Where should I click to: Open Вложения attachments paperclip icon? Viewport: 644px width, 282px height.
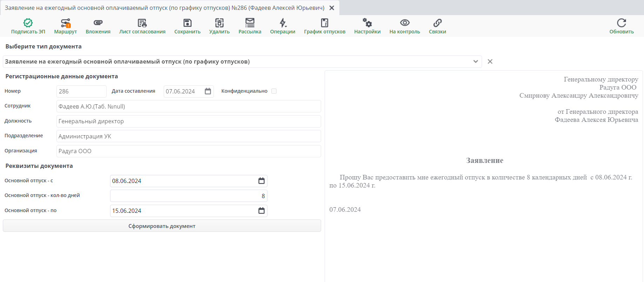point(98,23)
